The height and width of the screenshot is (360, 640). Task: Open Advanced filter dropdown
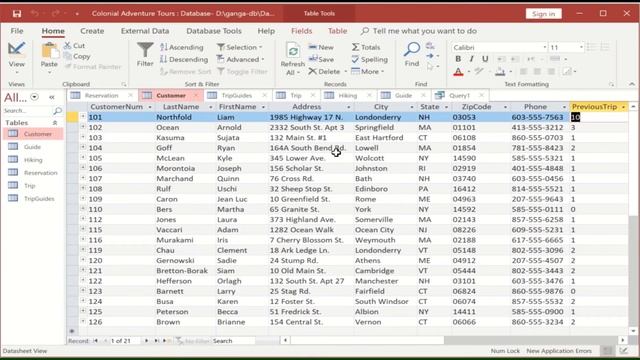tap(241, 60)
